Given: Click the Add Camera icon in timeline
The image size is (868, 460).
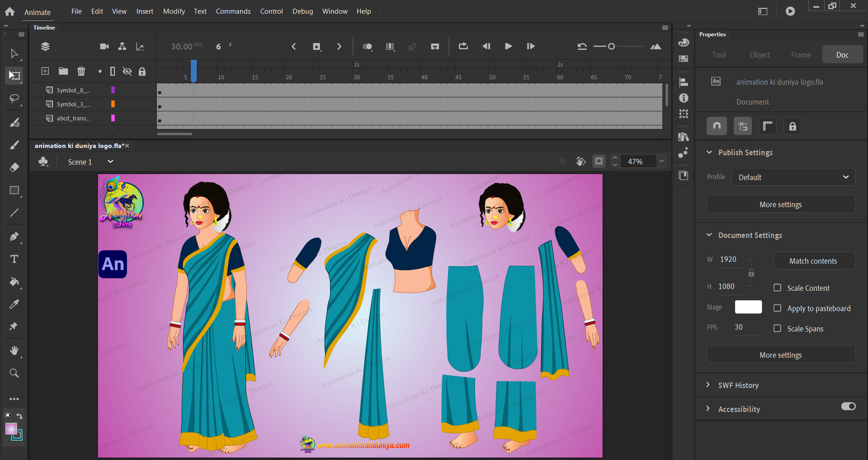Looking at the screenshot, I should point(104,47).
